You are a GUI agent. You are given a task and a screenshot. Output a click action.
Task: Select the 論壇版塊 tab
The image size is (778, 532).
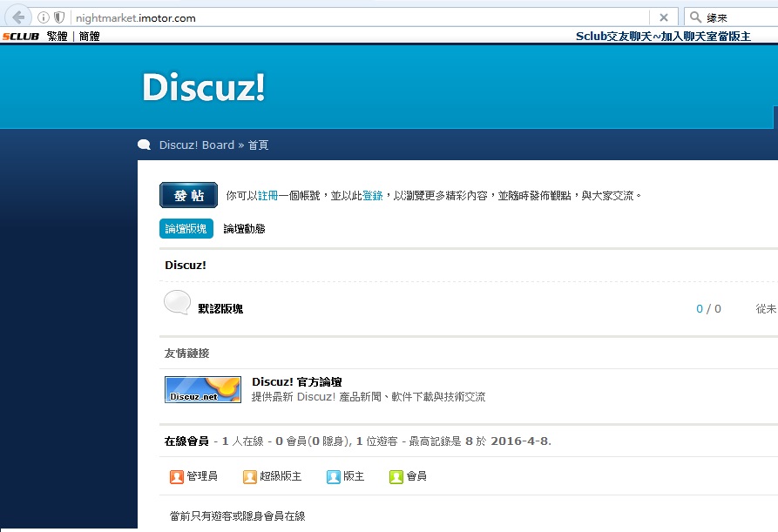point(186,229)
